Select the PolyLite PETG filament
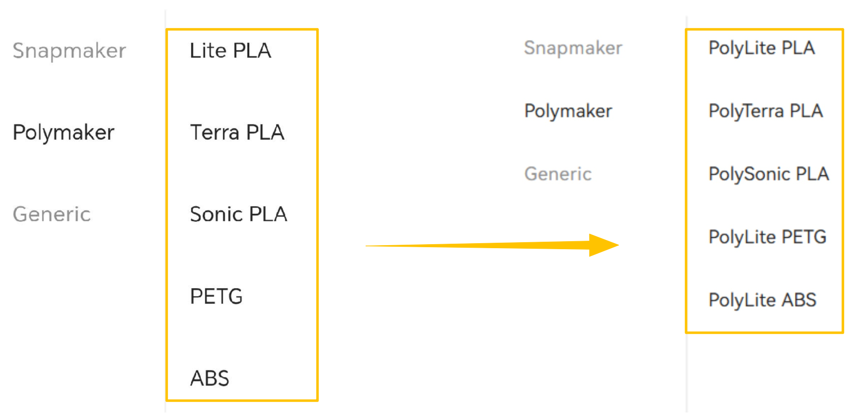This screenshot has height=414, width=868. click(767, 237)
